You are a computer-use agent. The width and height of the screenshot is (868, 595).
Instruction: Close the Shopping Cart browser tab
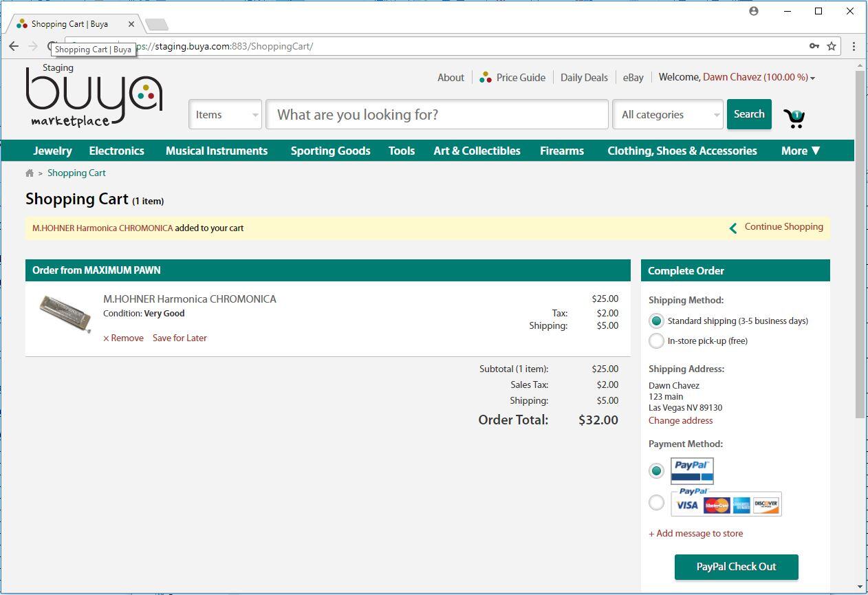131,24
